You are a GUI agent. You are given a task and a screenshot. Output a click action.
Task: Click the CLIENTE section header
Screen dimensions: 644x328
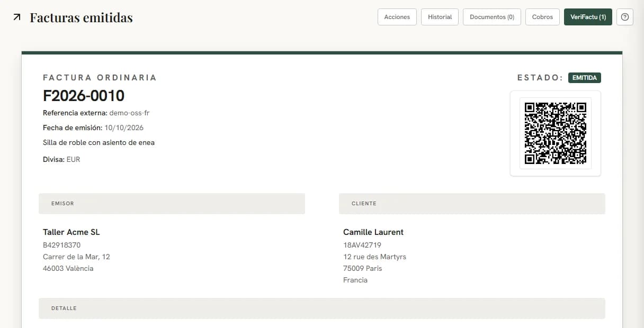click(472, 204)
